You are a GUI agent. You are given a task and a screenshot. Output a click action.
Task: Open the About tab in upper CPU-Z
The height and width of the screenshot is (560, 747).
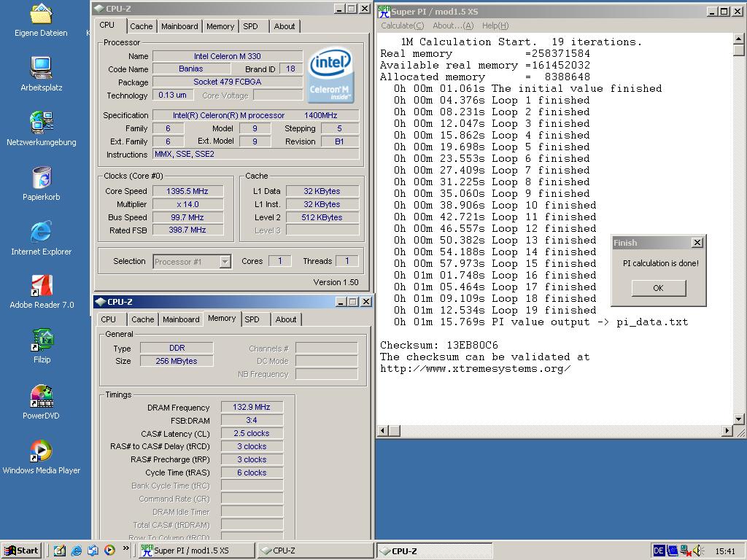pos(285,26)
